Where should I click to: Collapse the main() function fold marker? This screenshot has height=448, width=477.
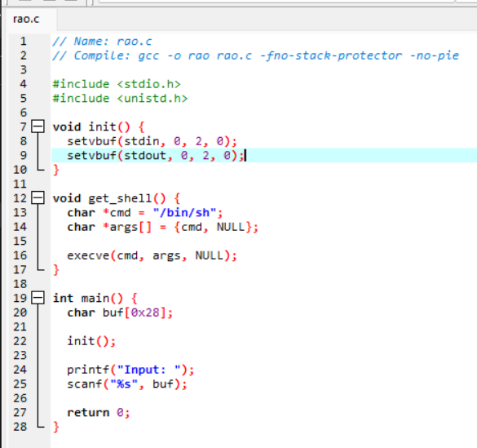point(38,298)
